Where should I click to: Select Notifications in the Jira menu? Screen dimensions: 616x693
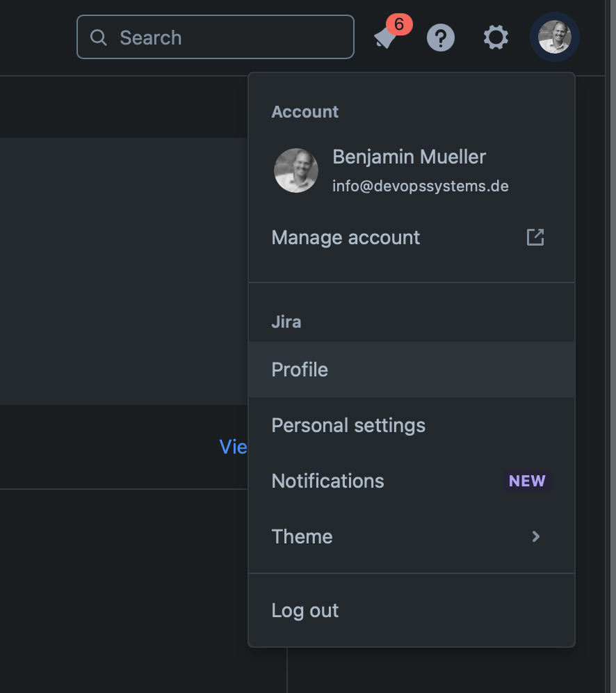pyautogui.click(x=327, y=481)
